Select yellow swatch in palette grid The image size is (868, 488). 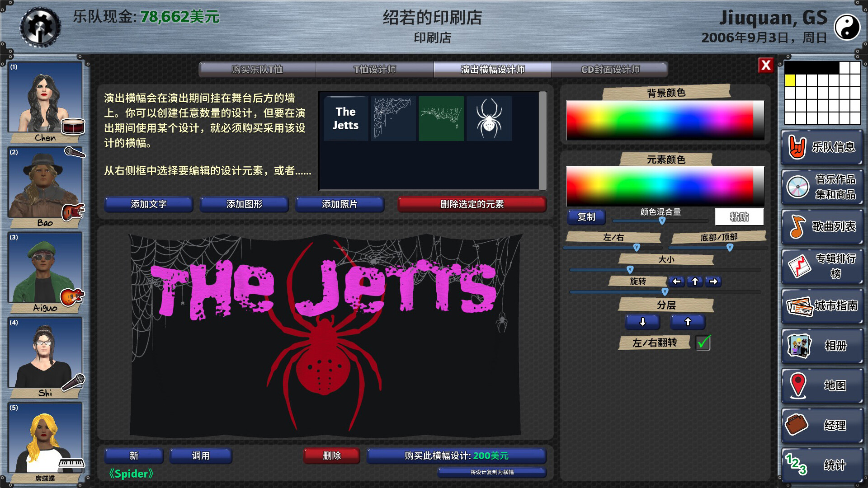point(790,80)
